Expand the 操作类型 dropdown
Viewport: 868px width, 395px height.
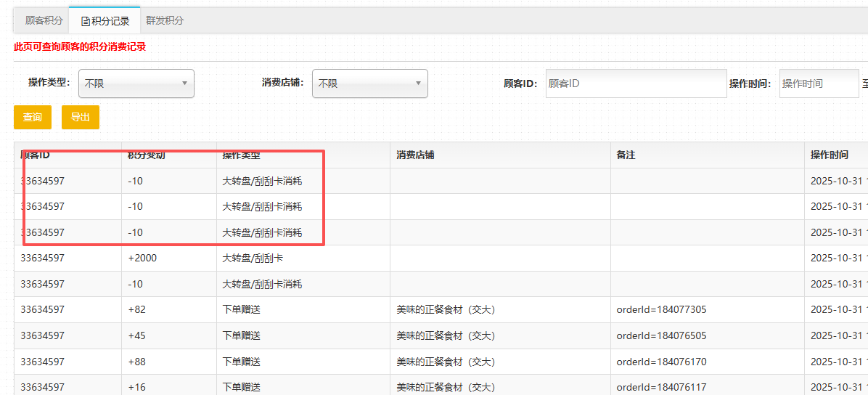tap(136, 84)
